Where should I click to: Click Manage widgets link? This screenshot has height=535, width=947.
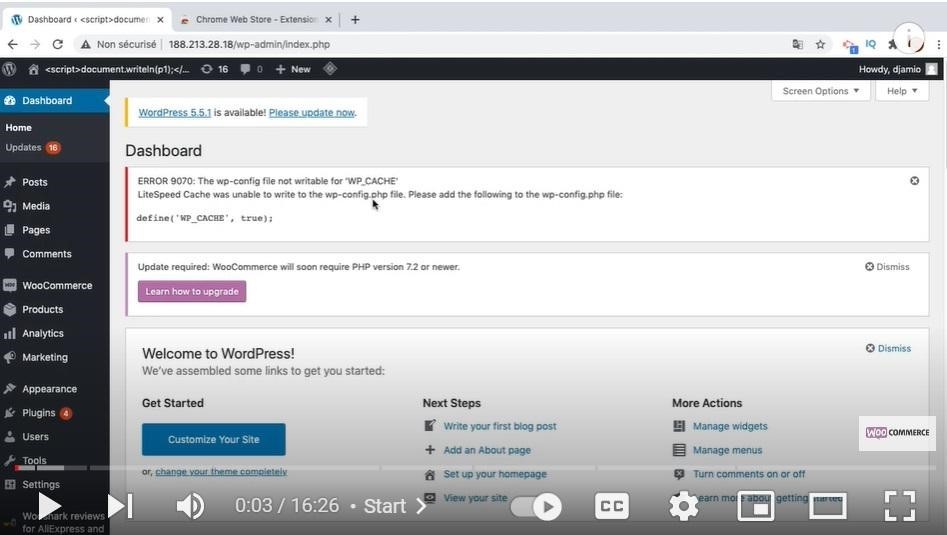point(730,426)
